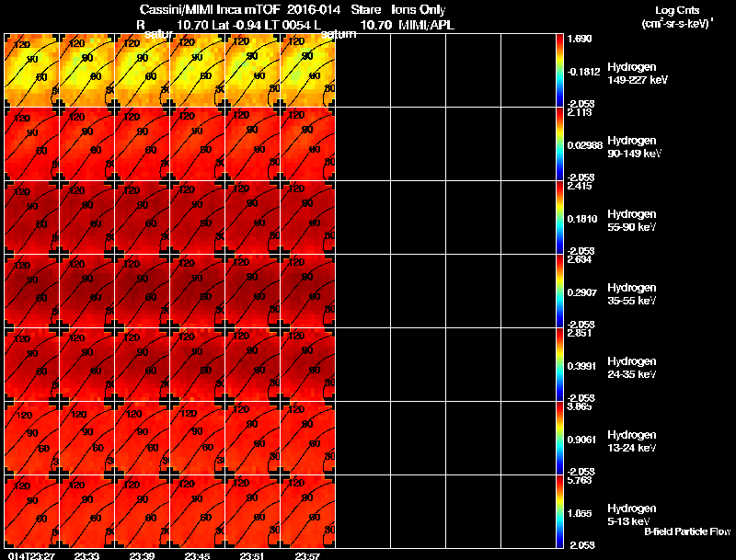The width and height of the screenshot is (736, 560).
Task: Click the '2.113' scale maximum value
Action: (580, 112)
